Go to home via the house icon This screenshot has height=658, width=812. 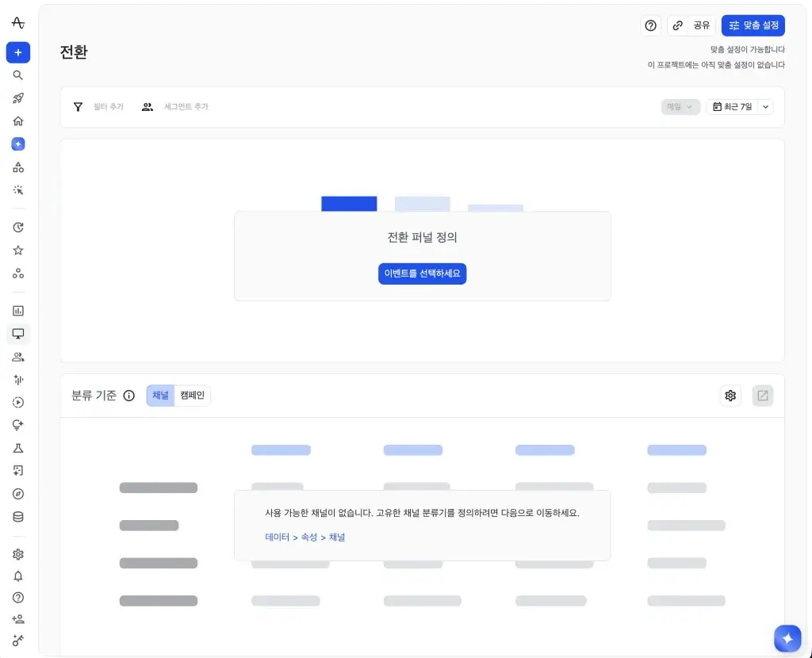18,121
